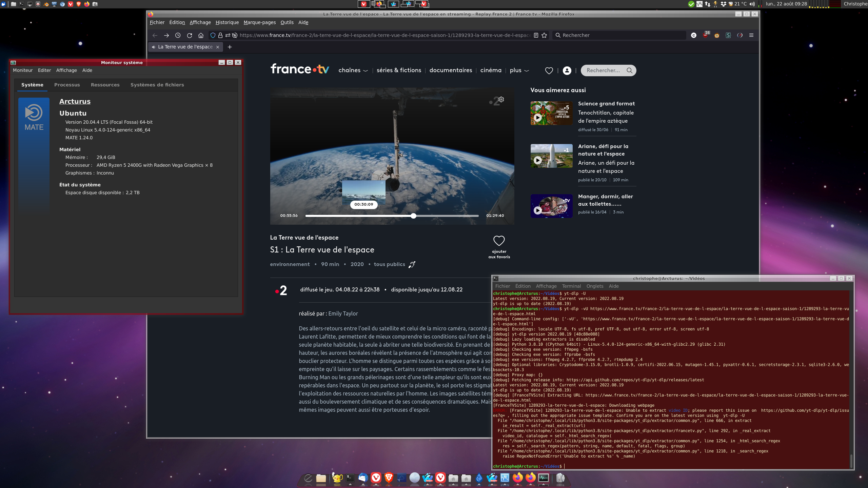Bookmark the page with the star icon
Viewport: 868px width, 488px height.
pos(545,35)
